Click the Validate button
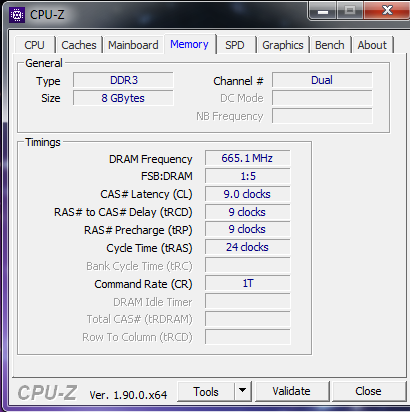This screenshot has width=410, height=412. point(291,391)
